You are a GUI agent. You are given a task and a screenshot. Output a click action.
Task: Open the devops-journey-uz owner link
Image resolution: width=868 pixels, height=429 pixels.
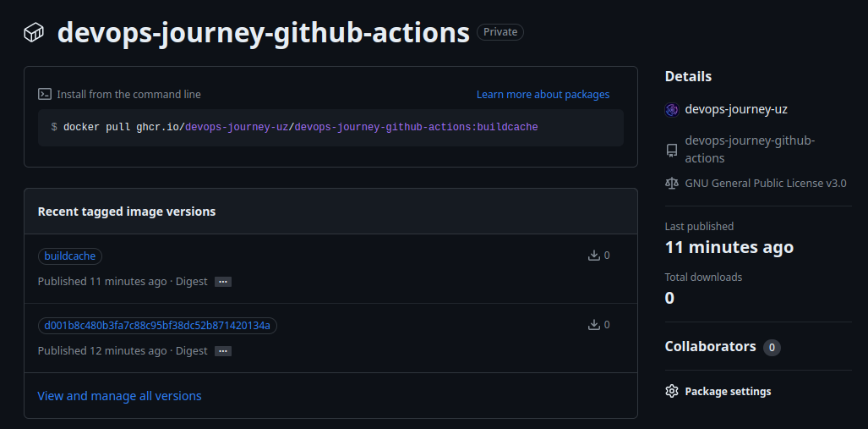[736, 109]
